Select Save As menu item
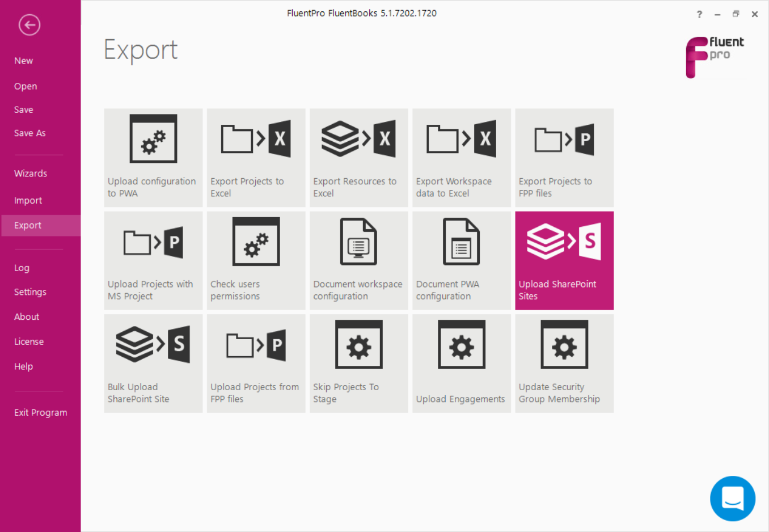The width and height of the screenshot is (769, 532). (x=29, y=133)
